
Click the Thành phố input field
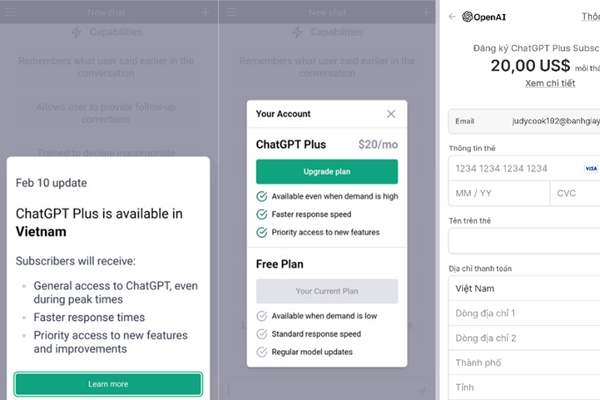click(x=524, y=362)
